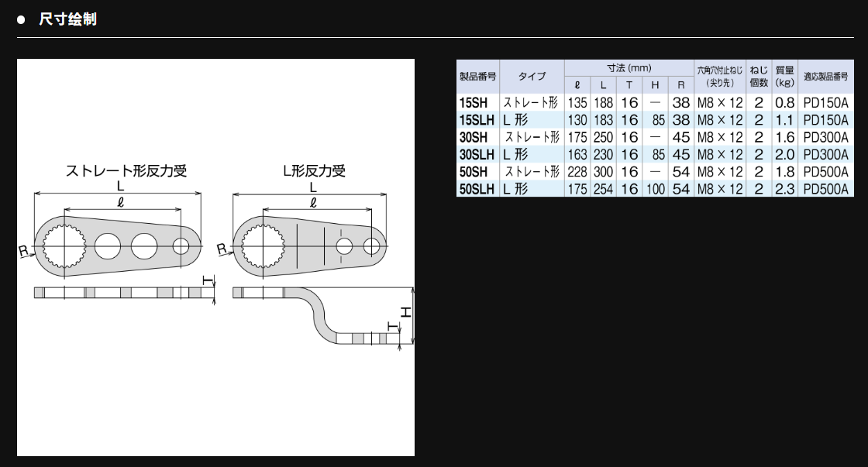868x467 pixels.
Task: Select the straight-type top view drawing with three holes
Action: pos(118,246)
